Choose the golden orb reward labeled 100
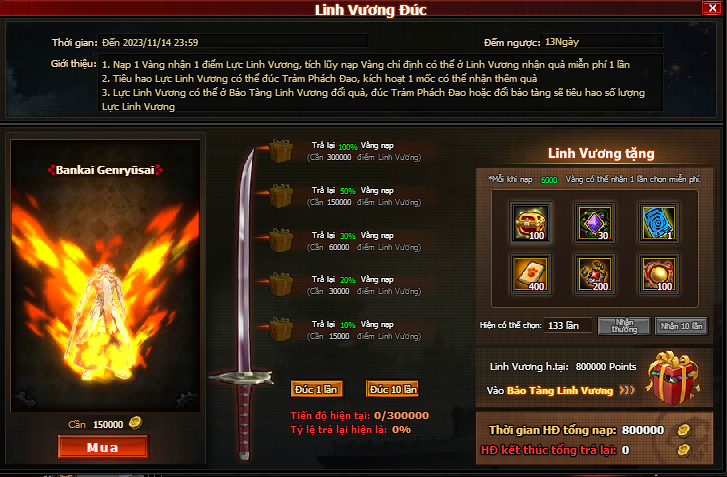Screen dimensions: 727x477 tap(658, 274)
